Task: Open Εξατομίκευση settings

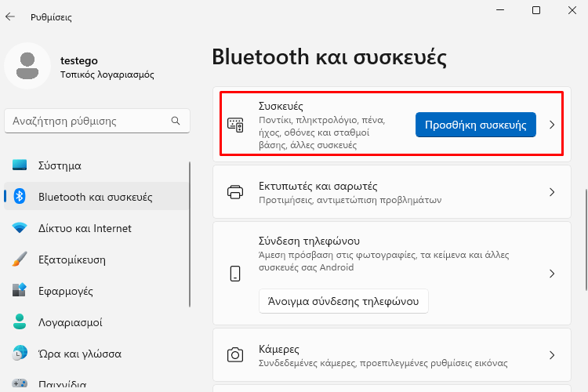Action: (96, 260)
